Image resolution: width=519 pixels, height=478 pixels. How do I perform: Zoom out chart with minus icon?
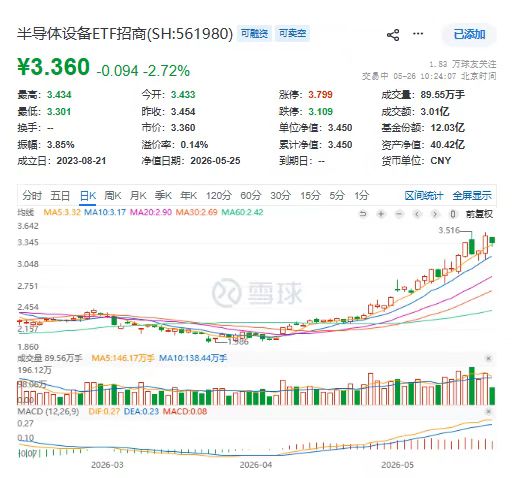pyautogui.click(x=399, y=214)
